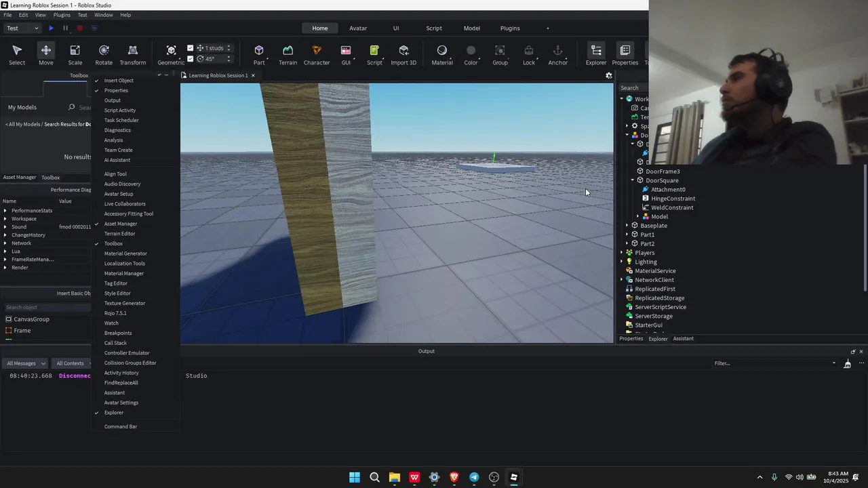Screen dimensions: 868x488
Task: Choose Command Bar from the window list
Action: [x=121, y=426]
